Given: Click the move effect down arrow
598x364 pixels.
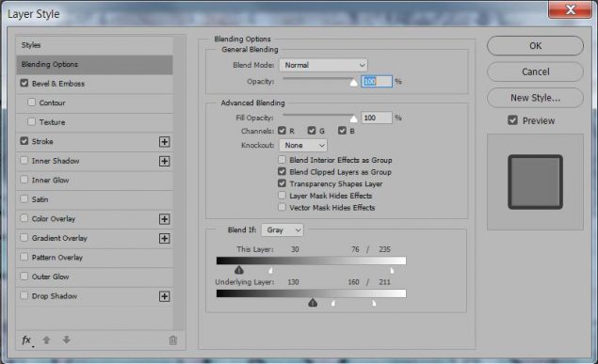Looking at the screenshot, I should click(x=66, y=340).
